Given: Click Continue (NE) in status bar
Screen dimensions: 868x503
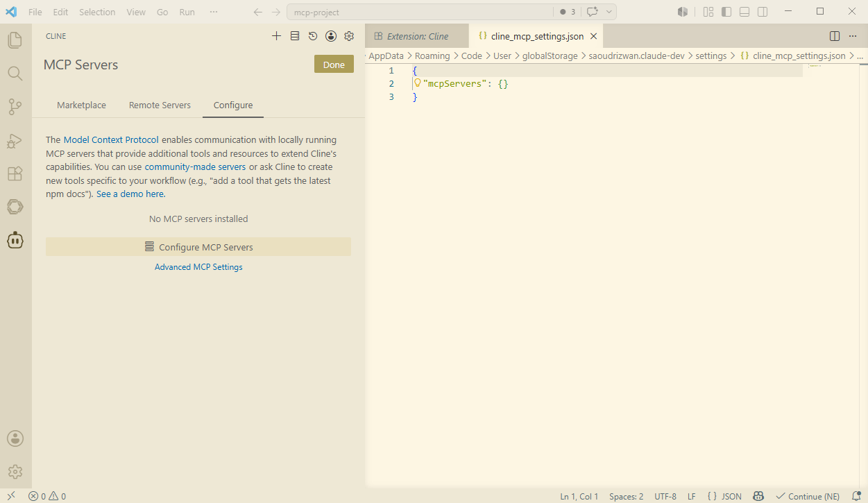Looking at the screenshot, I should [x=808, y=496].
